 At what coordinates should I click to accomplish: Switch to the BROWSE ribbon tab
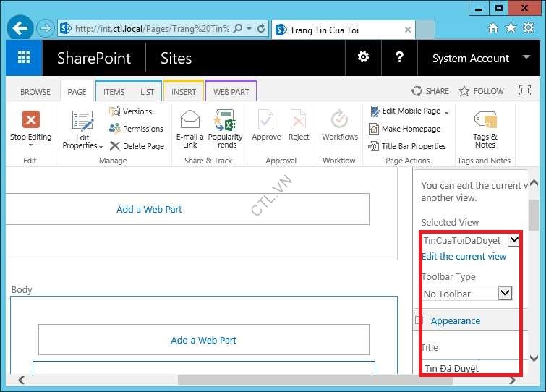pyautogui.click(x=35, y=92)
